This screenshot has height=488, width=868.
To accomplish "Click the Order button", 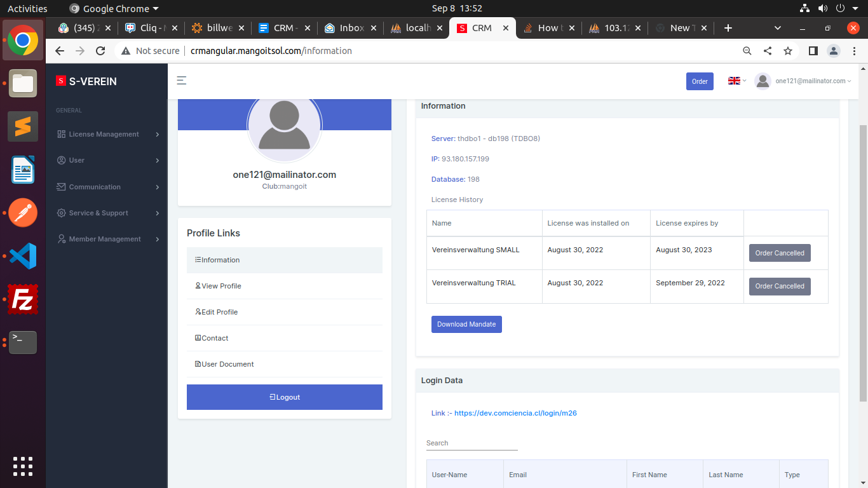I will click(700, 81).
